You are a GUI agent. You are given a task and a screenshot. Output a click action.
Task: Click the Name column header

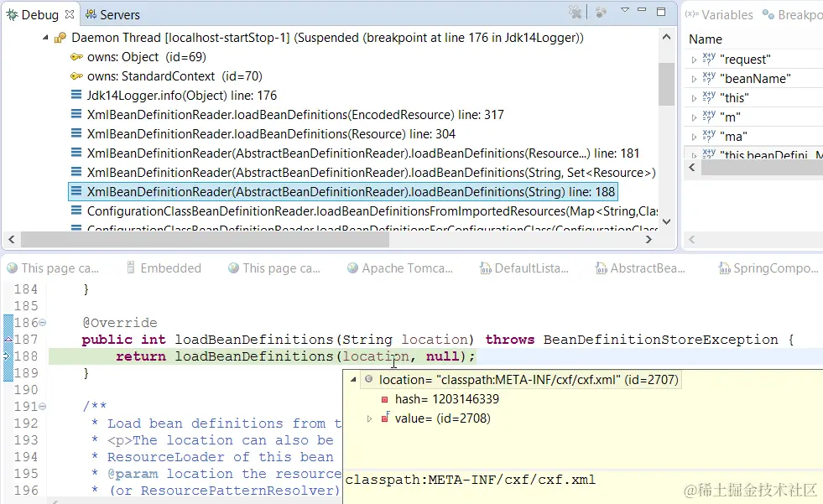[x=706, y=39]
